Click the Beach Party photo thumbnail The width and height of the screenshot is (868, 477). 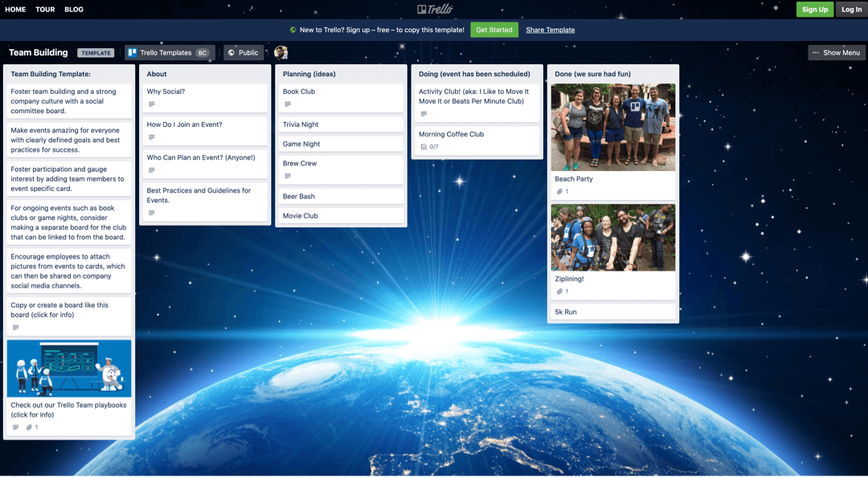tap(612, 126)
